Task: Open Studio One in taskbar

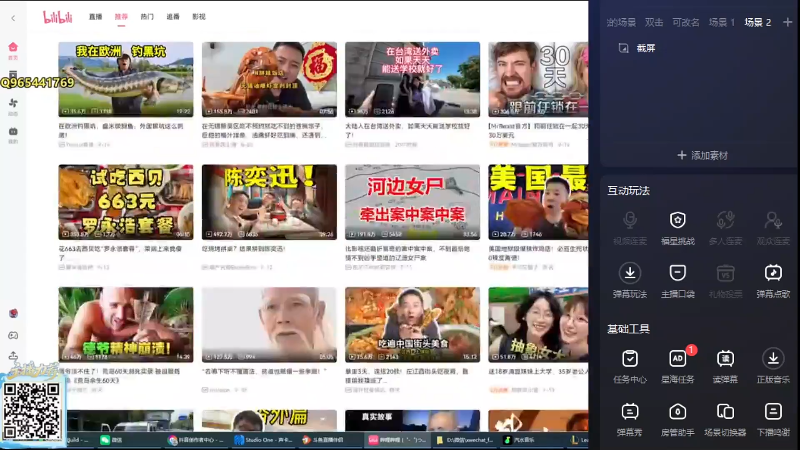Action: point(263,440)
